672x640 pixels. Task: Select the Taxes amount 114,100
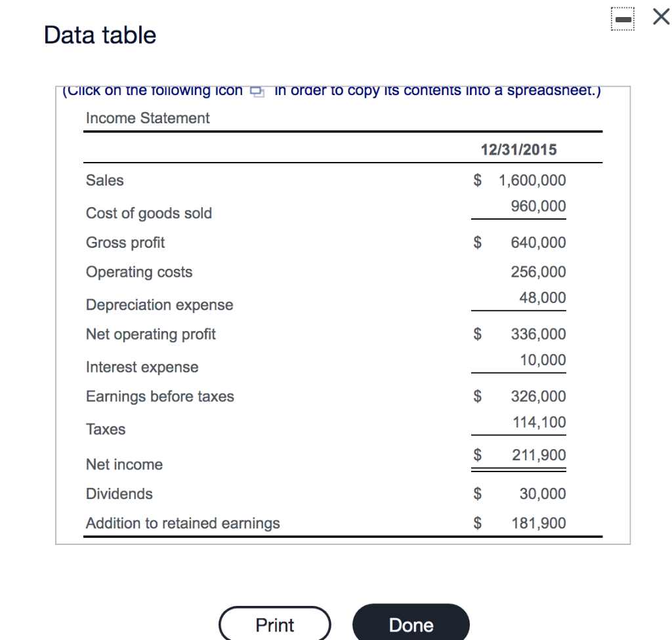tap(539, 422)
